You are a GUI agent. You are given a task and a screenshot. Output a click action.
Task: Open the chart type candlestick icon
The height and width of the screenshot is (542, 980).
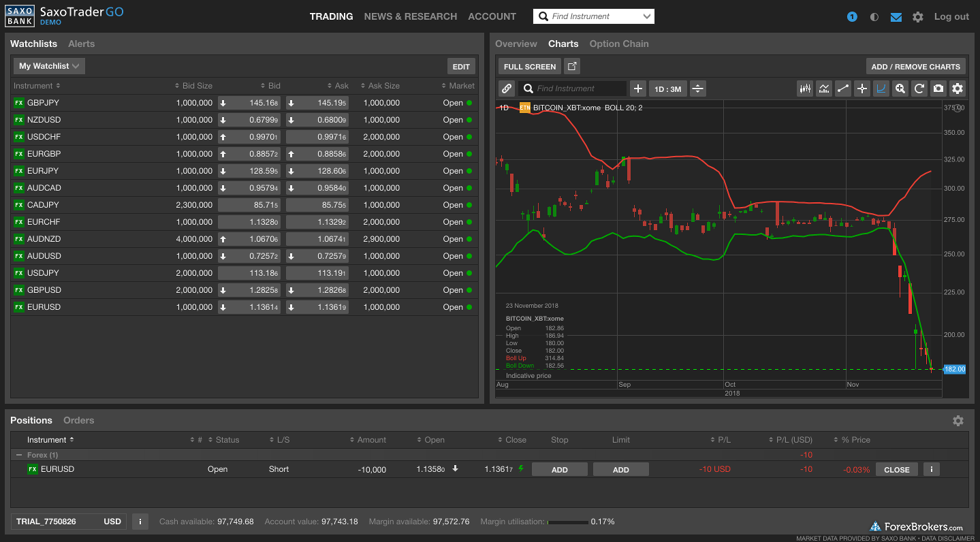[805, 89]
